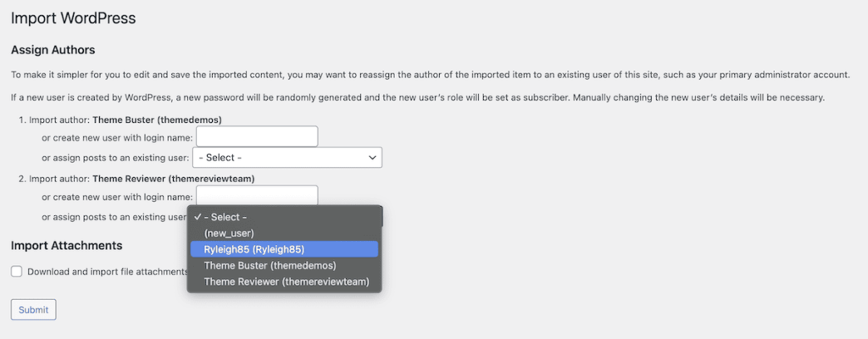Click login name field under Theme Buster author
This screenshot has width=868, height=339.
click(257, 136)
